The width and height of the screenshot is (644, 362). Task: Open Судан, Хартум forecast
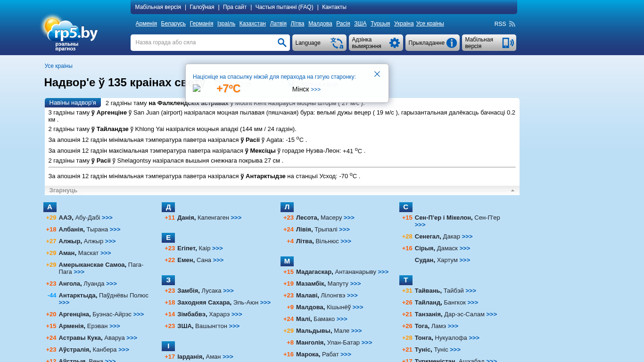coord(443,260)
